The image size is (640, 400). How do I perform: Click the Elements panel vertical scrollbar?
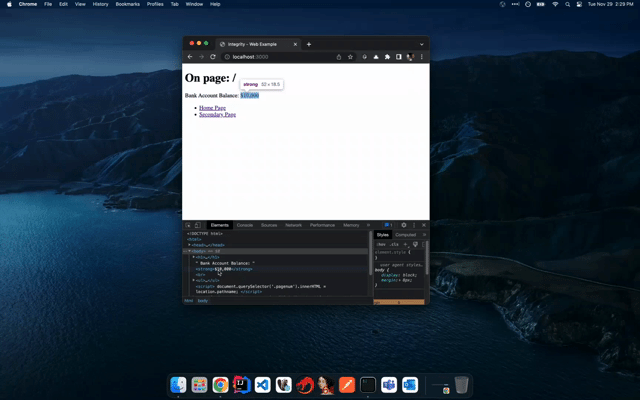(x=371, y=253)
